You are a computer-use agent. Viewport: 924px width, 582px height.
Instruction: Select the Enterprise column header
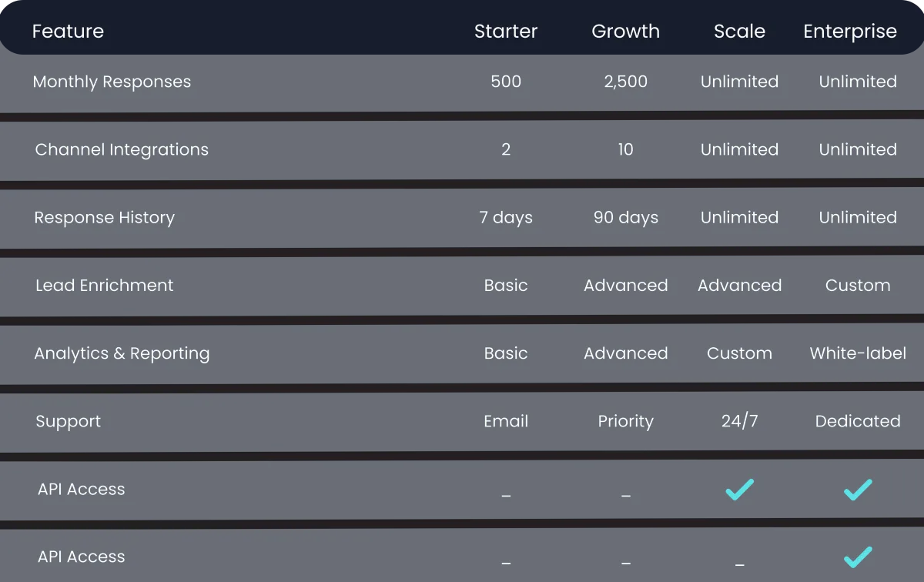pos(850,32)
